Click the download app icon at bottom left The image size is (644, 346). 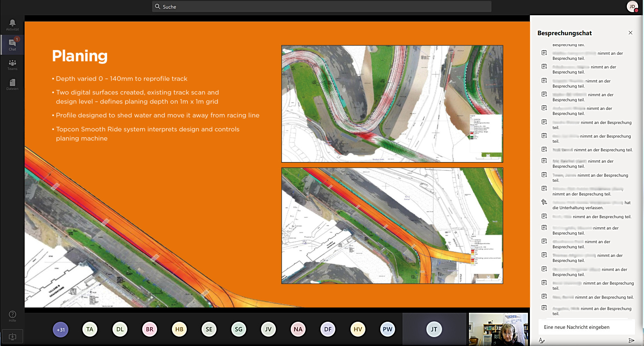coord(12,336)
